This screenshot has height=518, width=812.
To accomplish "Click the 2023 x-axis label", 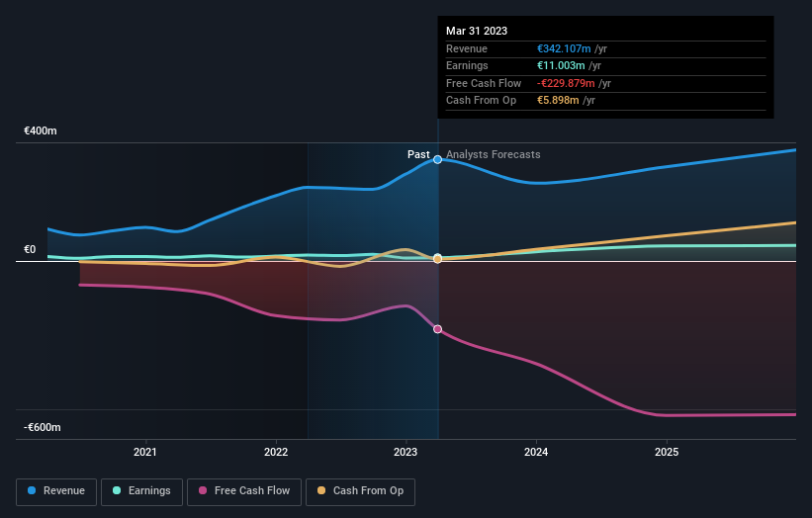I will coord(406,452).
